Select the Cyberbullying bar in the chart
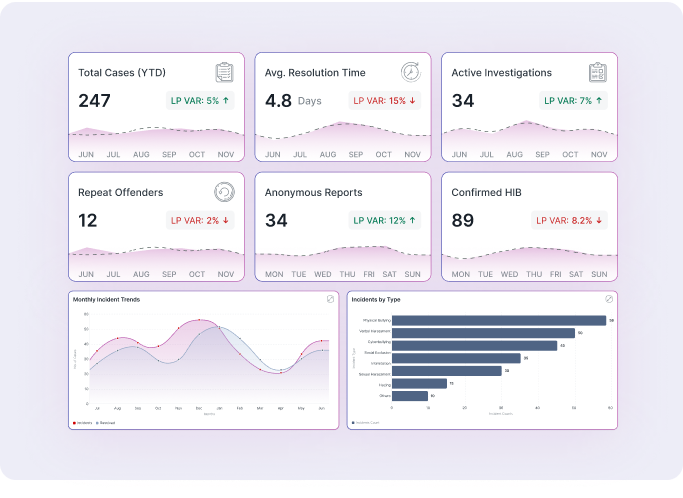 click(474, 345)
